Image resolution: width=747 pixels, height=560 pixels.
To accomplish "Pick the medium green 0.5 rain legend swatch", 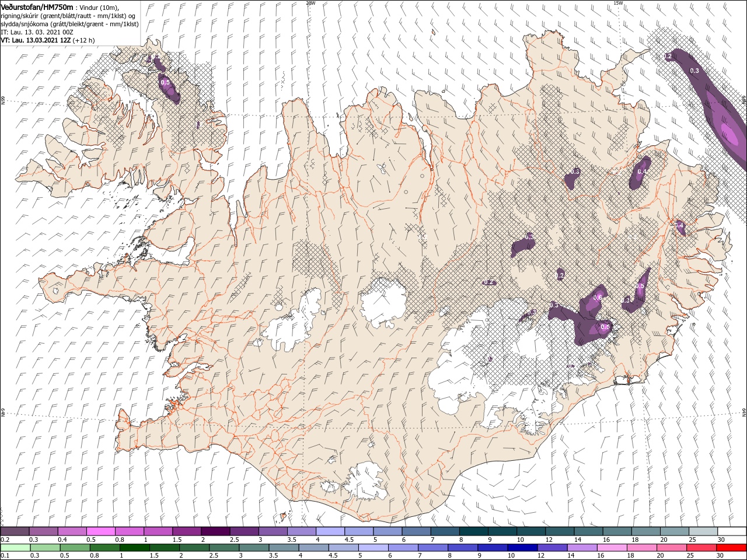I will coord(75,548).
